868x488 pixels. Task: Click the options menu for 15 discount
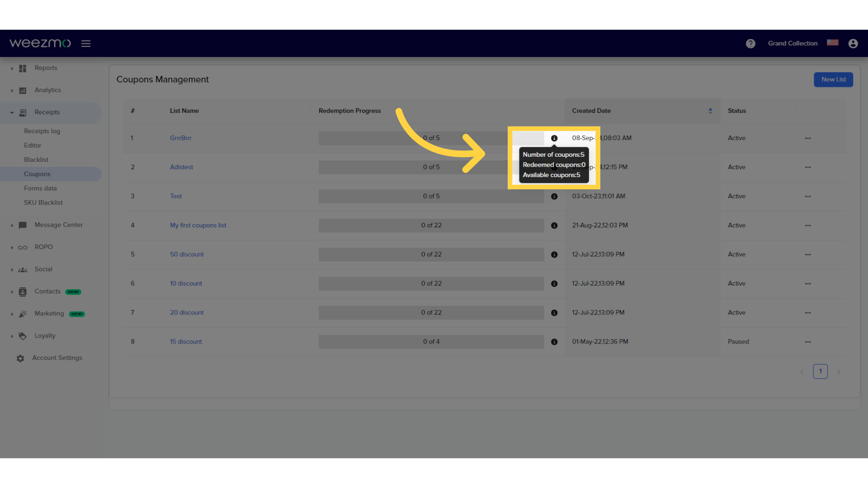pos(808,342)
